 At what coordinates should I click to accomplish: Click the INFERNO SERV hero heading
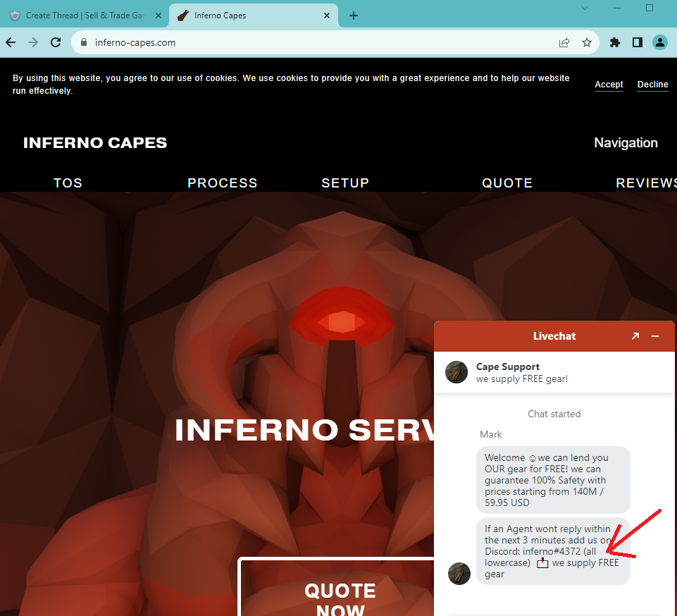(304, 430)
